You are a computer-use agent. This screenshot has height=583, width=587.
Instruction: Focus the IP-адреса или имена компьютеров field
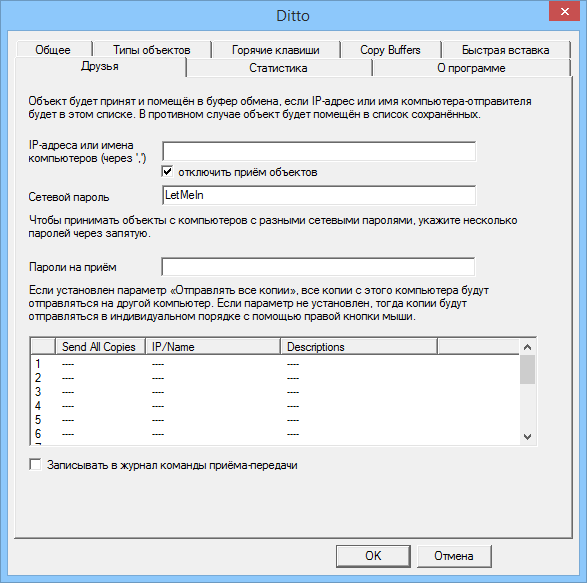coord(319,151)
